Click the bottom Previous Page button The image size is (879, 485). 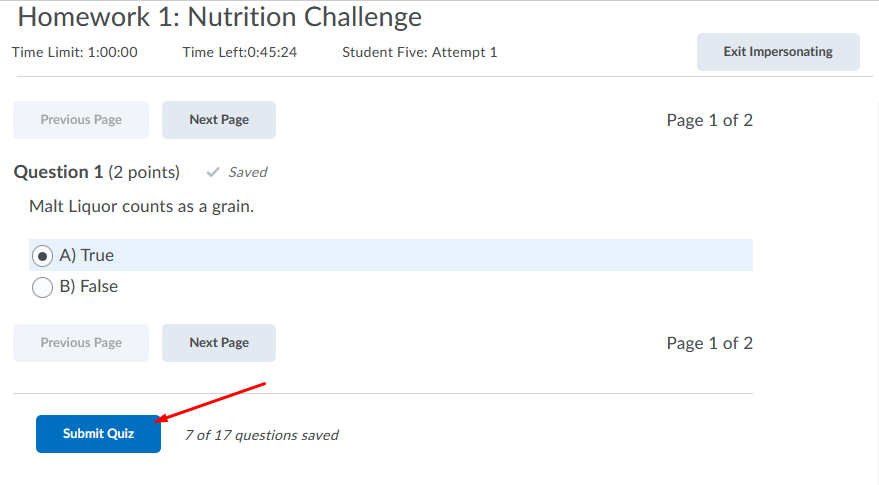click(81, 343)
